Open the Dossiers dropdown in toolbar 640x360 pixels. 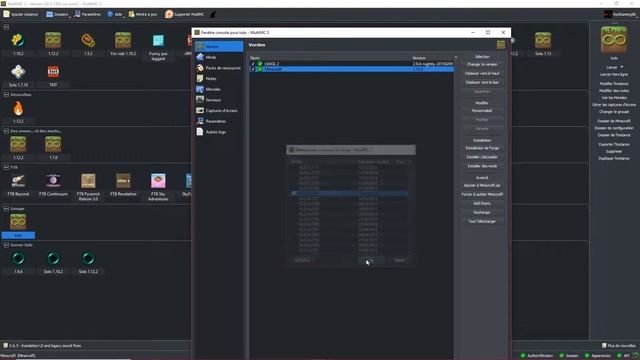click(x=58, y=14)
